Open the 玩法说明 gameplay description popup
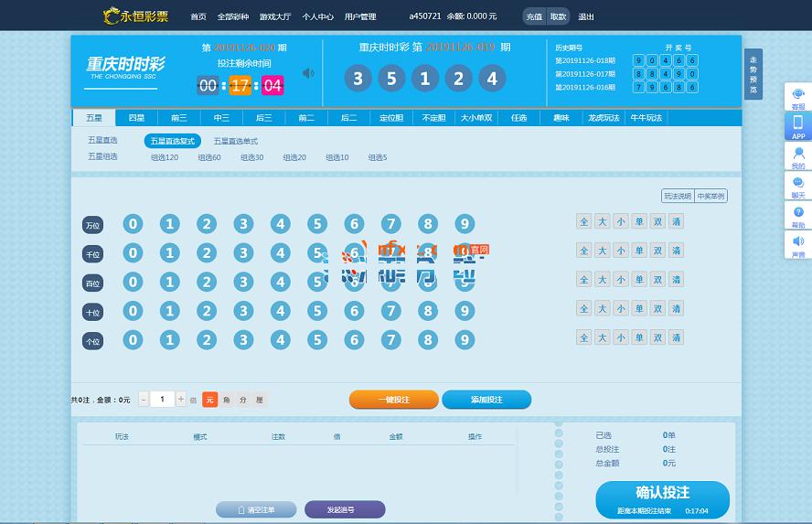Screen dimensions: 812x524 [x=677, y=196]
